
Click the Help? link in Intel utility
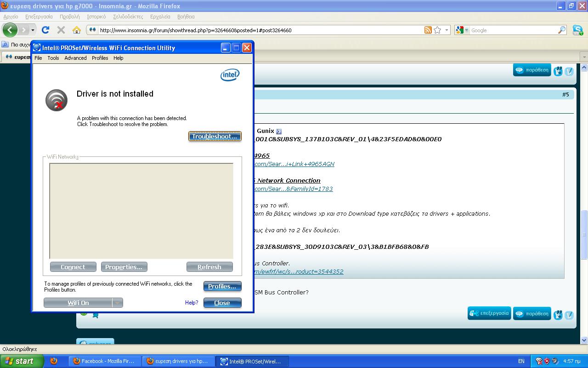tap(192, 303)
